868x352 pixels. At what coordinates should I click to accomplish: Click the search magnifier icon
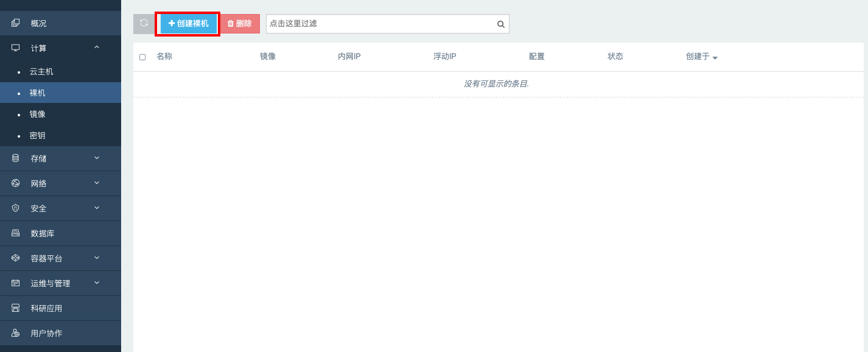[x=501, y=24]
